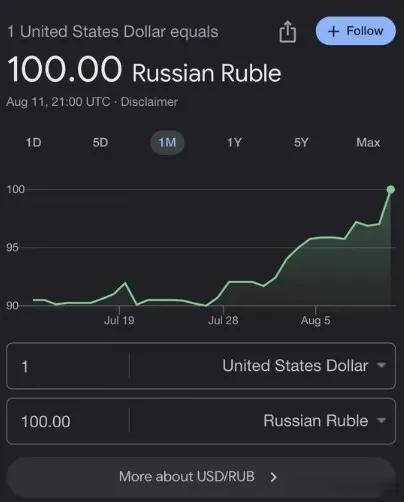Click the plus icon in Follow button
This screenshot has height=502, width=404.
(333, 31)
